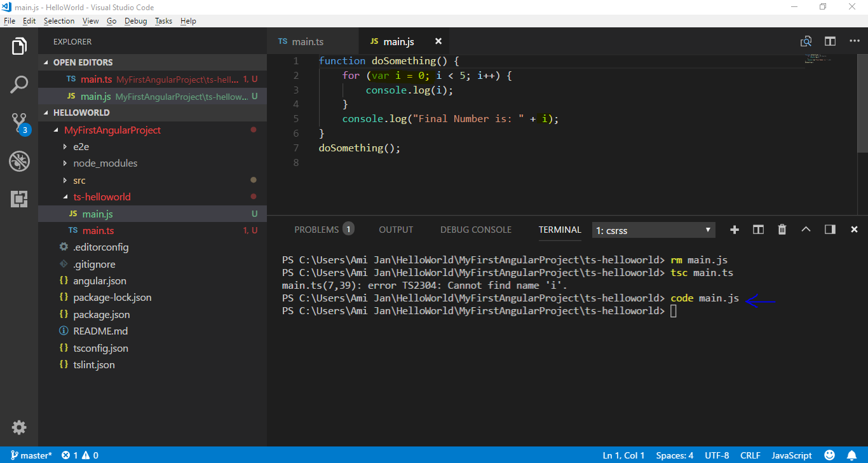
Task: Open the Explorer view in activity bar
Action: [x=19, y=46]
